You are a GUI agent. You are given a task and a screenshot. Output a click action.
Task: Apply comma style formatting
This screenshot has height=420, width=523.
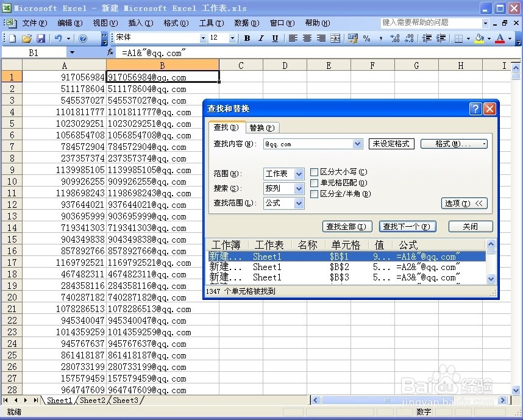click(x=380, y=38)
